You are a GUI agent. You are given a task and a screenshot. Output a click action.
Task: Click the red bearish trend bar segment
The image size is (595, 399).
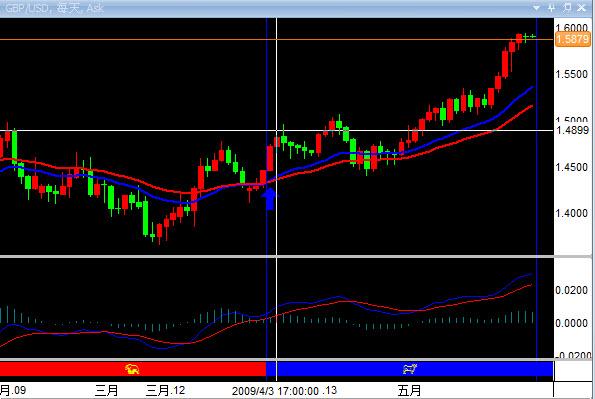[x=133, y=369]
